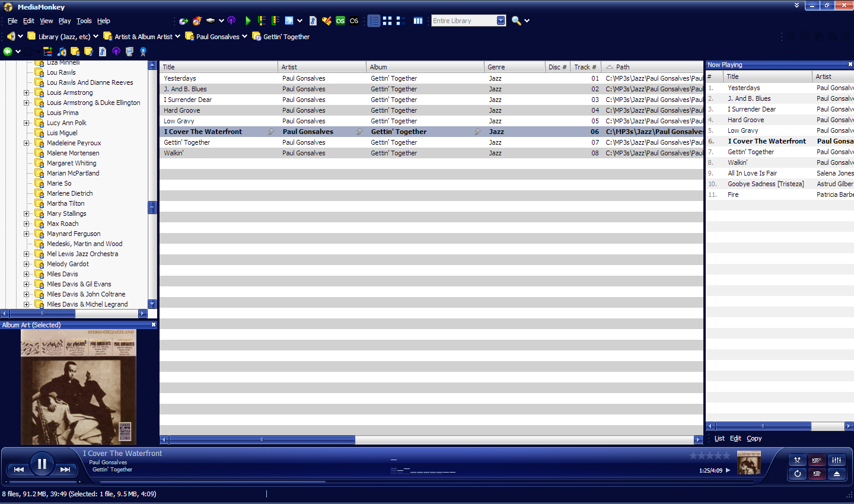854x504 pixels.
Task: Click the computer icon in navigation toolbar
Action: click(x=129, y=52)
